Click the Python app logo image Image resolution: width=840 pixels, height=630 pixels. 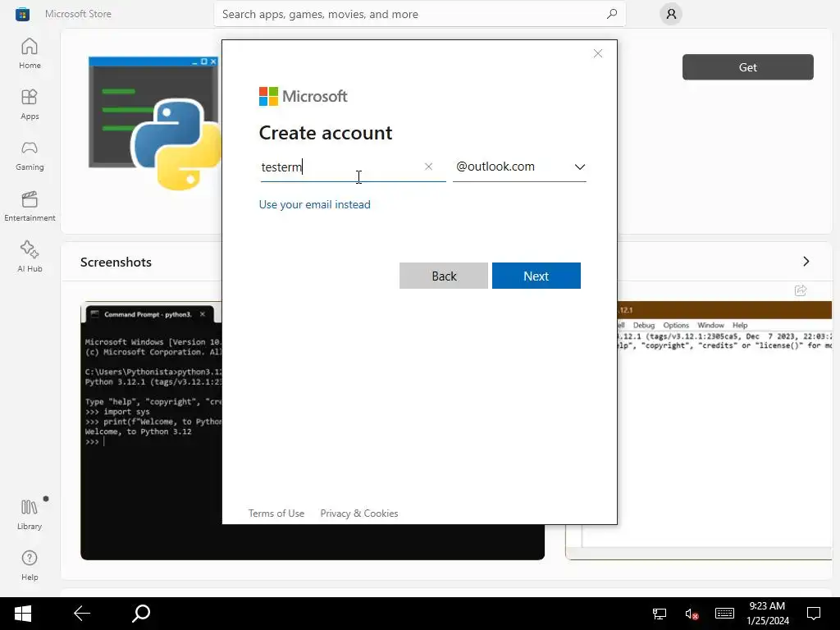click(x=155, y=124)
